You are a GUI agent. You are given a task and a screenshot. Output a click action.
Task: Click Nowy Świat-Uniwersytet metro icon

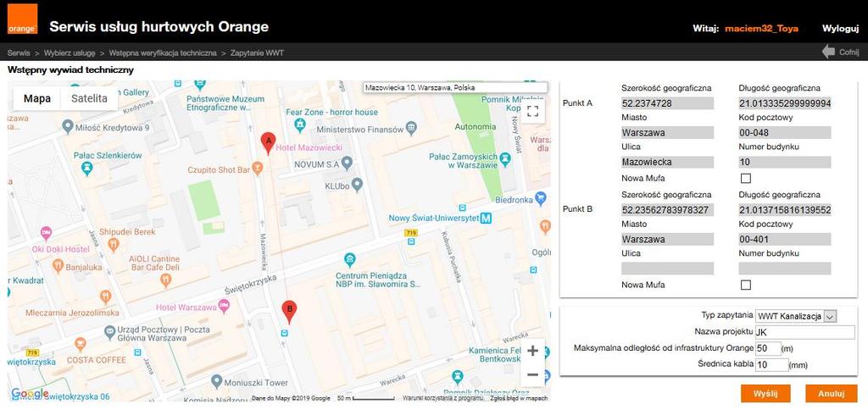[x=486, y=218]
